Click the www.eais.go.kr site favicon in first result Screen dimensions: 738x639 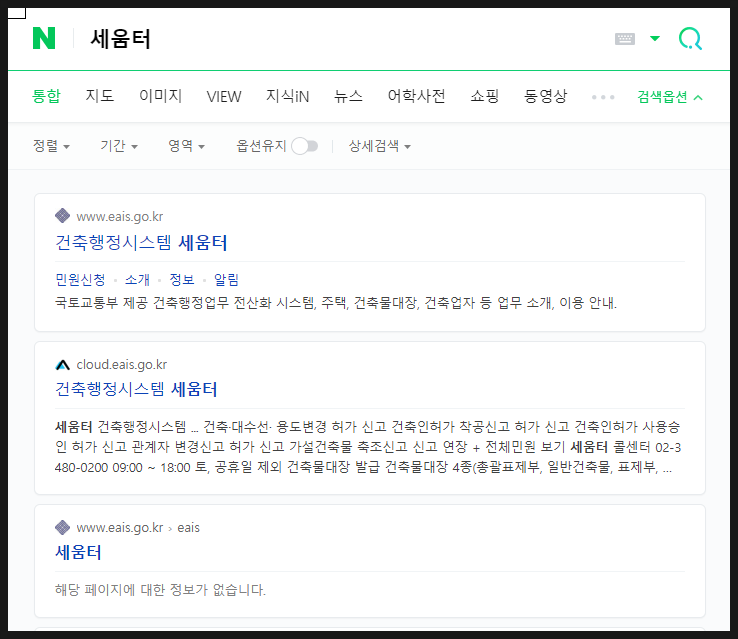click(x=63, y=216)
